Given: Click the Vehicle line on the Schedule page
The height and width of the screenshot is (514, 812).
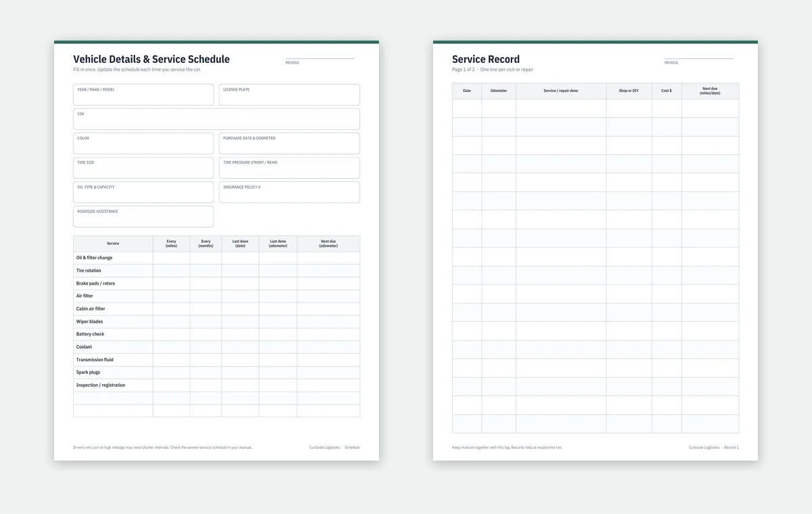Looking at the screenshot, I should coord(319,58).
